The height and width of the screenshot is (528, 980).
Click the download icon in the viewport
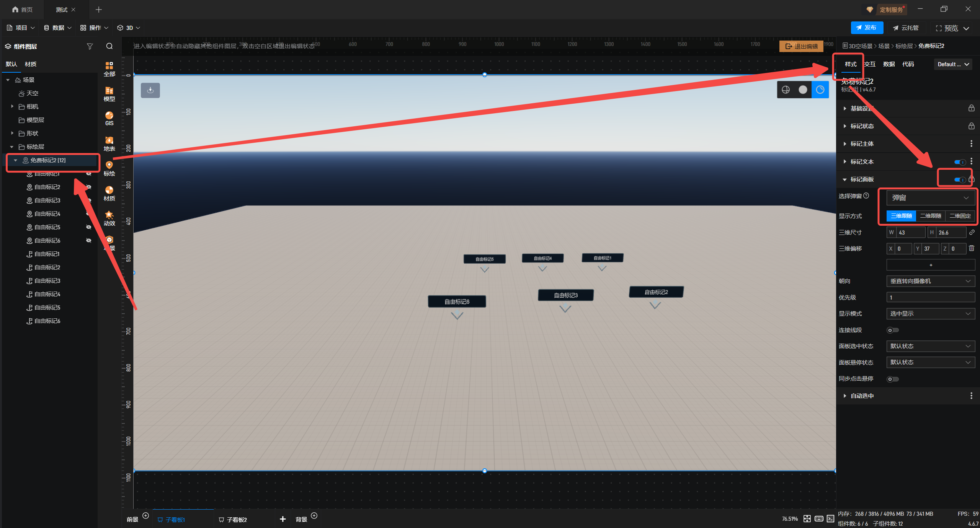(150, 90)
